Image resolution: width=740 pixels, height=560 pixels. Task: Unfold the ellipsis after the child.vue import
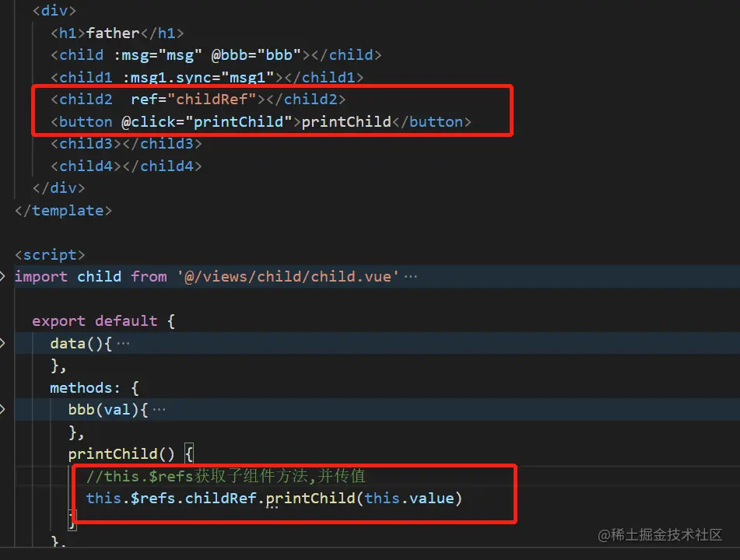[411, 277]
